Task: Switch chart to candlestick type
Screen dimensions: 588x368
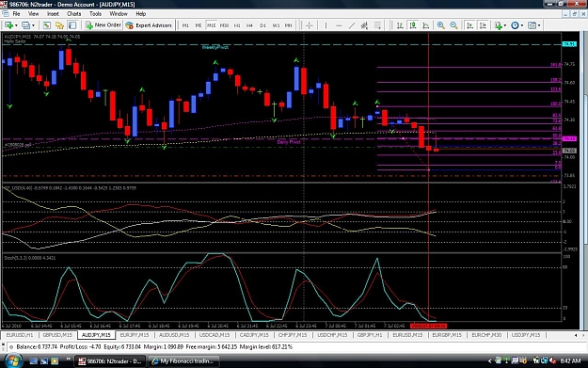Action: (413, 25)
